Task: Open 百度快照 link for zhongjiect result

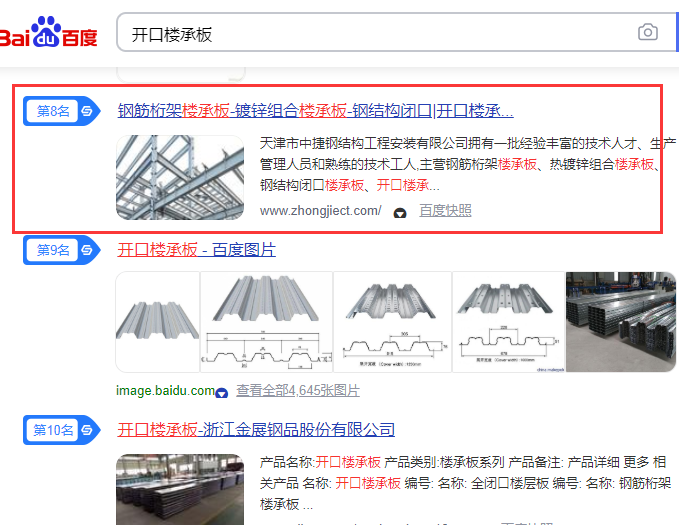Action: pos(445,211)
